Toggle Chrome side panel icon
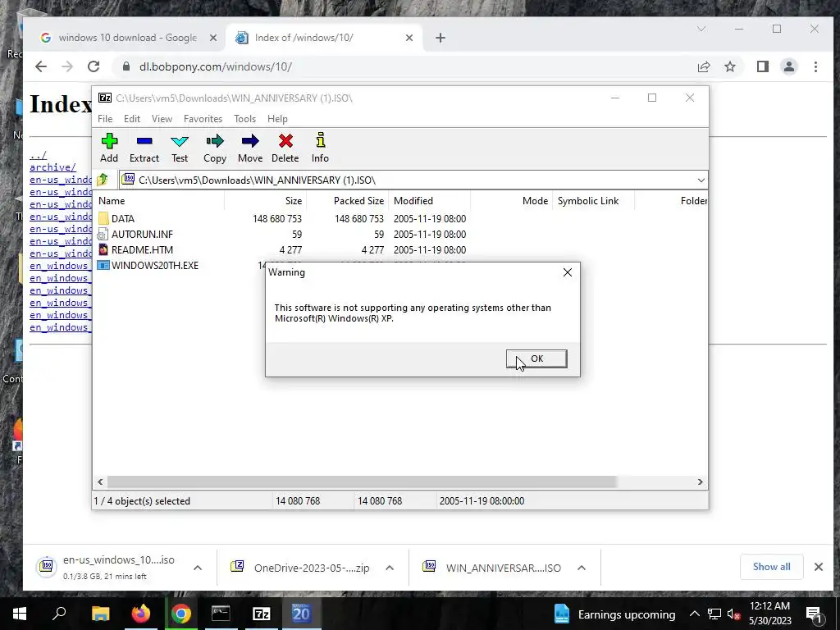The image size is (840, 630). coord(763,66)
